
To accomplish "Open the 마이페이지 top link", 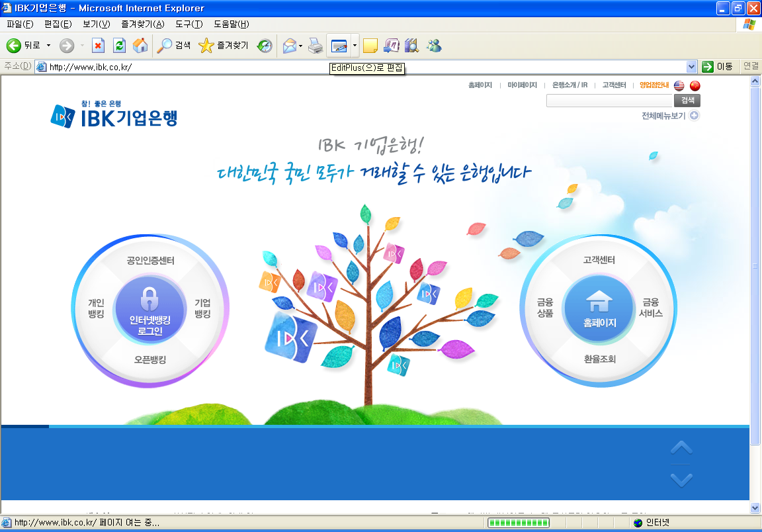I will click(x=522, y=85).
